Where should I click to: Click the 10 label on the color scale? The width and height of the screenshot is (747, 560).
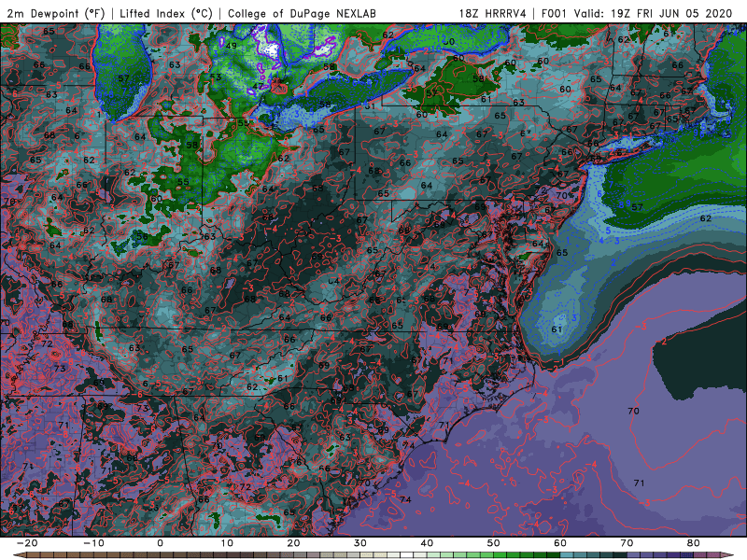227,543
